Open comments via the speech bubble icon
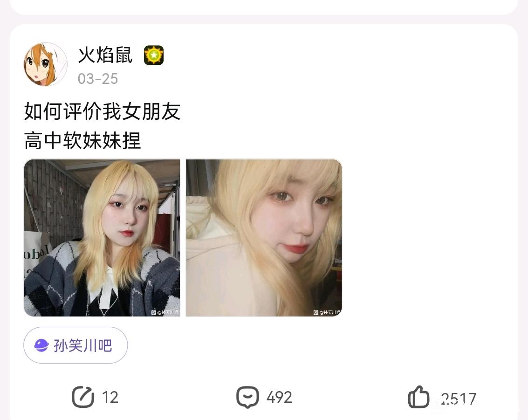This screenshot has width=528, height=420. [x=247, y=397]
